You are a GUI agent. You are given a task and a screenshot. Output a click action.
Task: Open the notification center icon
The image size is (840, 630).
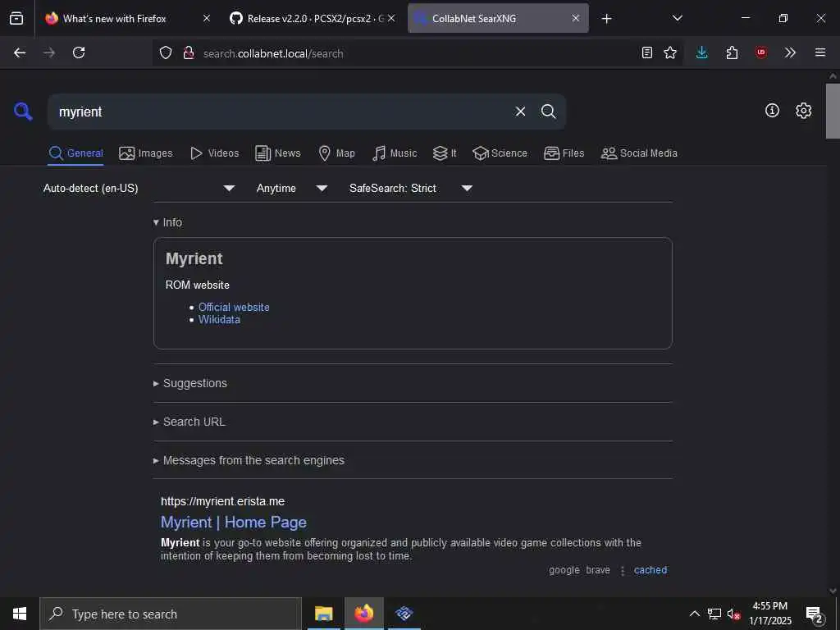[815, 614]
